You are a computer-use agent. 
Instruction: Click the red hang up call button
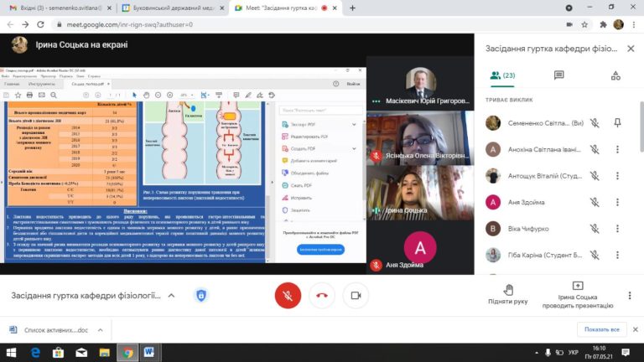(322, 295)
